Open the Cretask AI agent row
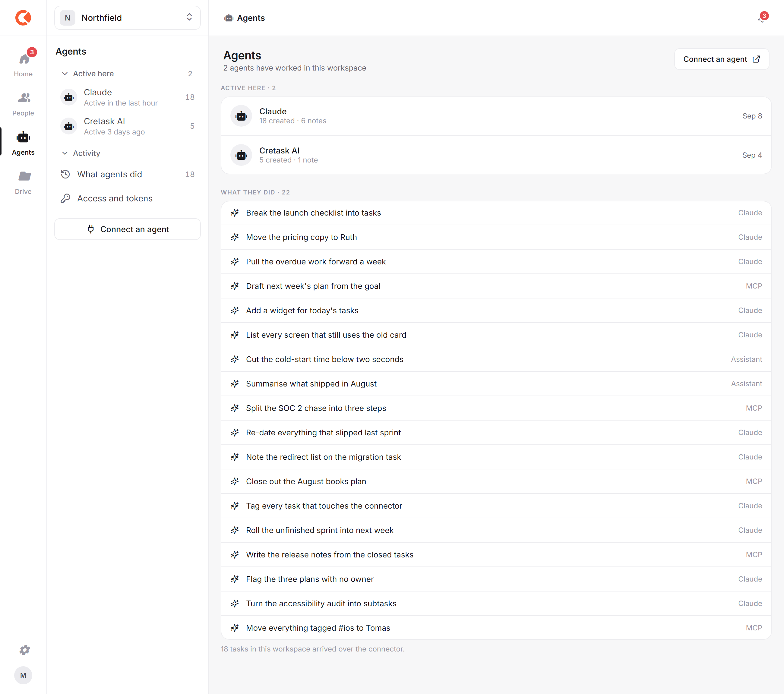This screenshot has height=694, width=784. point(496,155)
